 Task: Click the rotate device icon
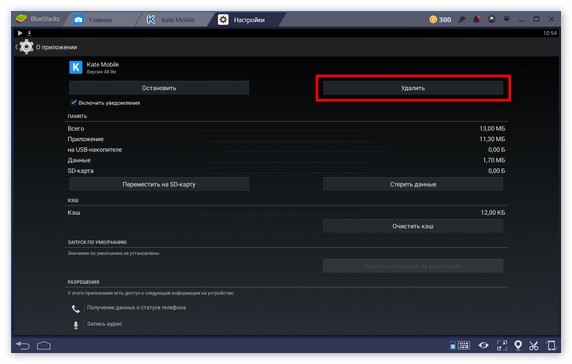point(551,345)
